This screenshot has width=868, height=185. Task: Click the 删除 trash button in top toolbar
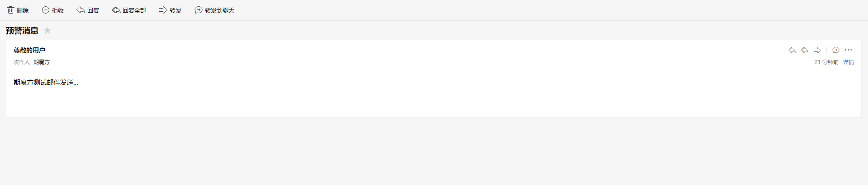[x=18, y=10]
